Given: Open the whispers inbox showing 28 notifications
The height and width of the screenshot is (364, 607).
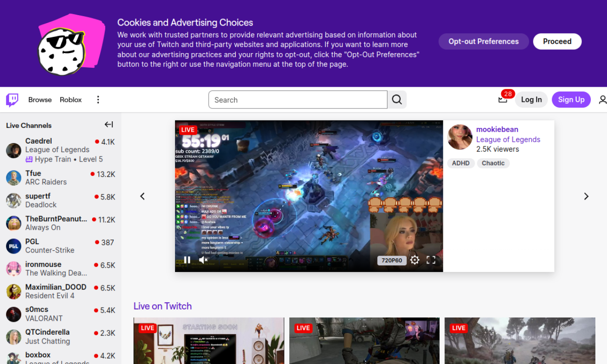Looking at the screenshot, I should click(x=502, y=99).
